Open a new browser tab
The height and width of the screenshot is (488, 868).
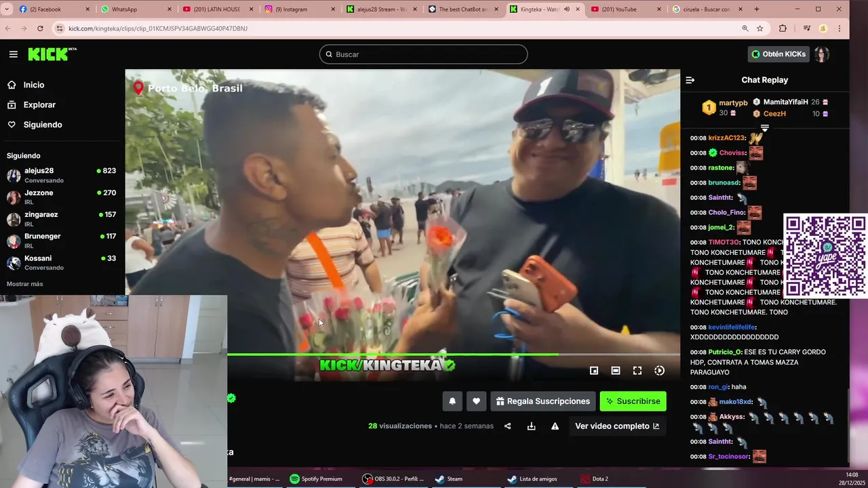click(757, 9)
